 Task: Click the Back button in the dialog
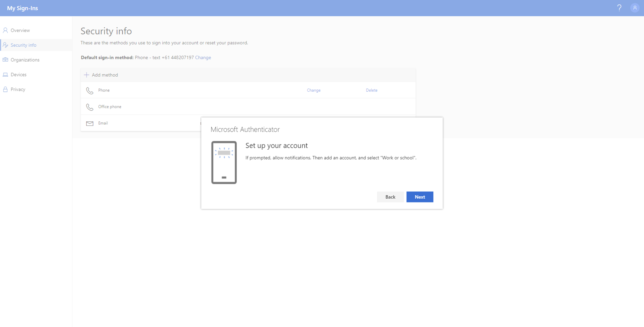coord(390,197)
